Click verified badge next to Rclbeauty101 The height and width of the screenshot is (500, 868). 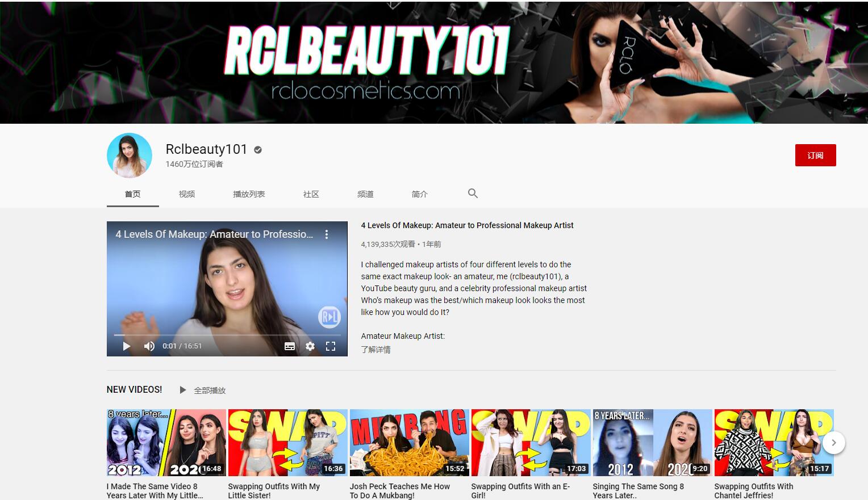click(258, 150)
